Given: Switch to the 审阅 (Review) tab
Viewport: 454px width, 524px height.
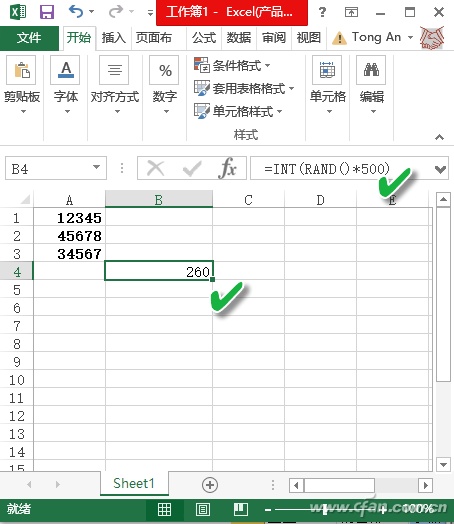Looking at the screenshot, I should click(274, 38).
